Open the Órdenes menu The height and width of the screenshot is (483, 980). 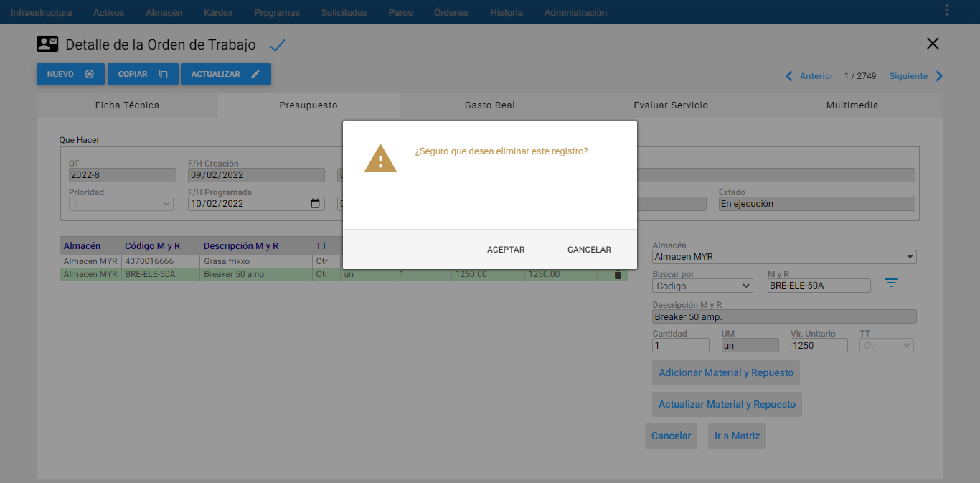coord(451,12)
